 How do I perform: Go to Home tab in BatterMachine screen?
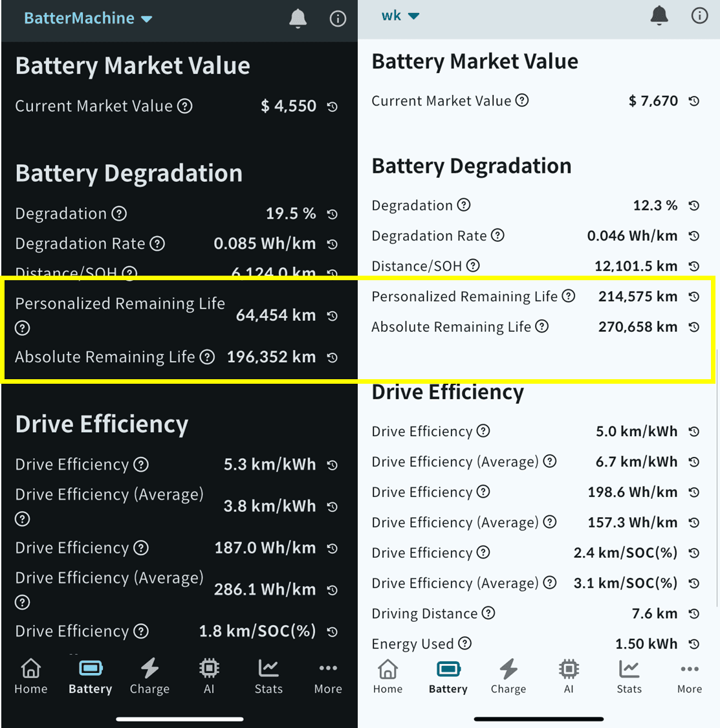(x=30, y=676)
